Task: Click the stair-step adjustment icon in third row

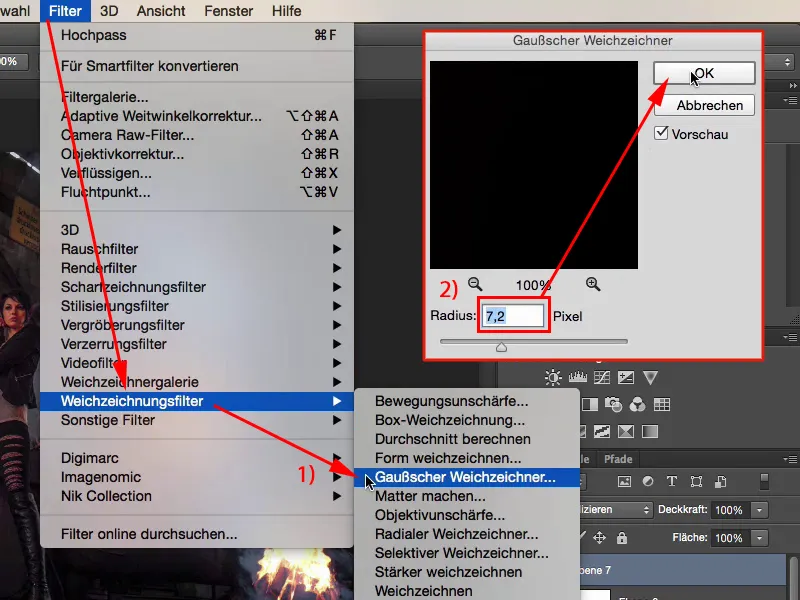Action: click(602, 432)
